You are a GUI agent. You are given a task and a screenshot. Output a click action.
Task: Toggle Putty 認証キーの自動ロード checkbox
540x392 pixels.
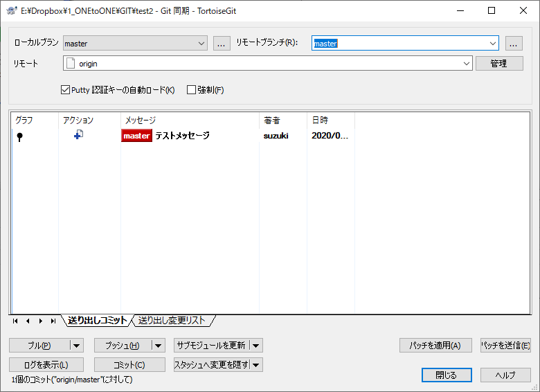click(x=65, y=90)
